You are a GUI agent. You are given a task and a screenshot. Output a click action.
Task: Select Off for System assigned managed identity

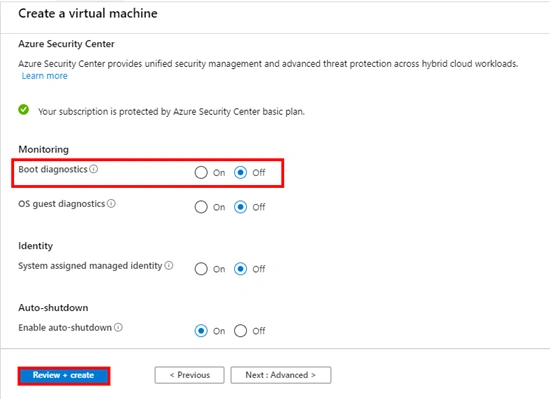pos(240,269)
